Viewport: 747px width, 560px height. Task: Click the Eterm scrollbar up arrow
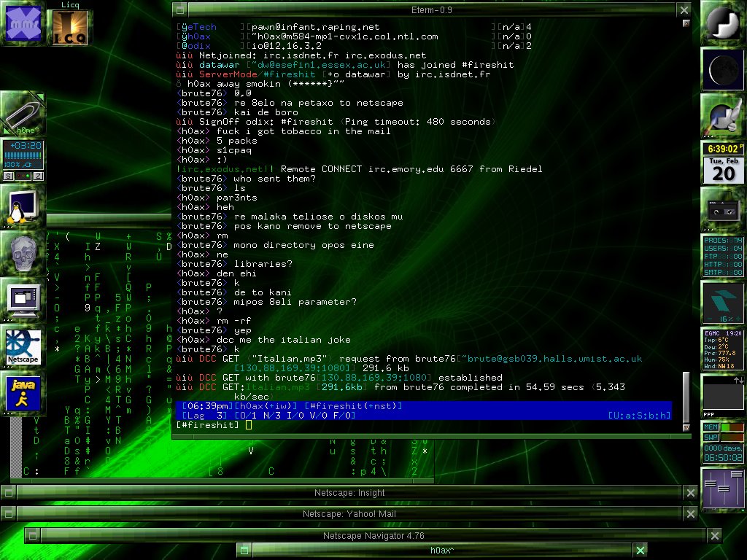pyautogui.click(x=686, y=23)
